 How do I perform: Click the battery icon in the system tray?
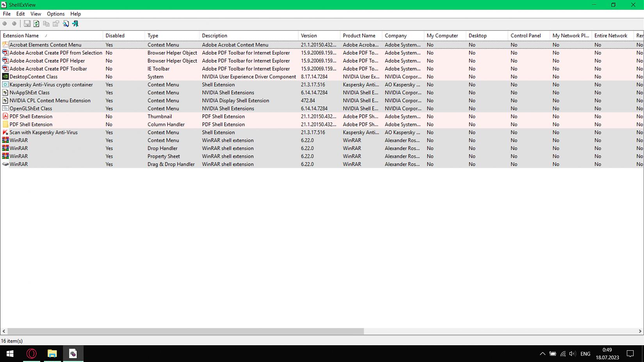(x=553, y=354)
